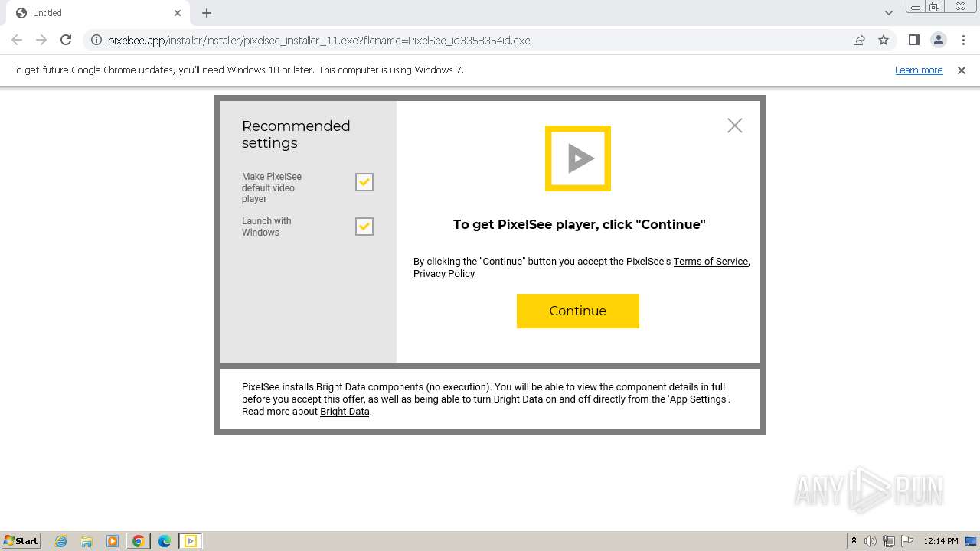Open PixelSee taskbar icon
The image size is (980, 551).
tap(191, 541)
